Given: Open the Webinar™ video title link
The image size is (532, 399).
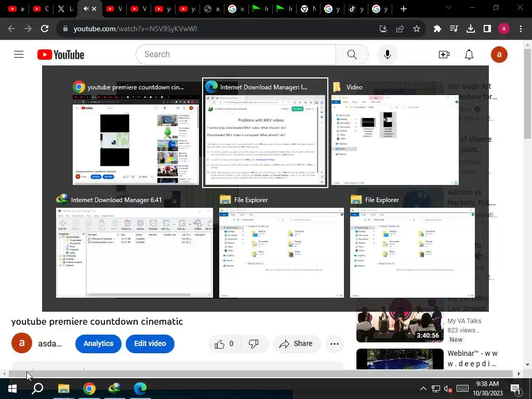Looking at the screenshot, I should [473, 358].
